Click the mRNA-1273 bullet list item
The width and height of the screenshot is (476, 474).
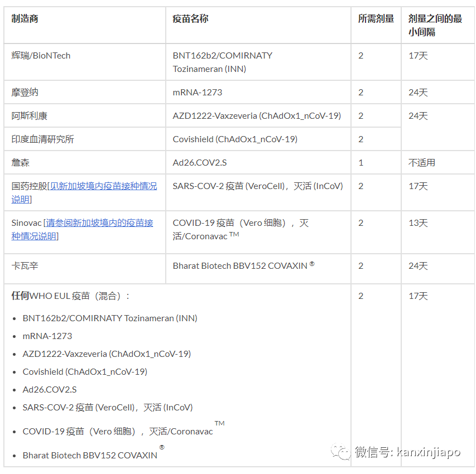point(47,336)
